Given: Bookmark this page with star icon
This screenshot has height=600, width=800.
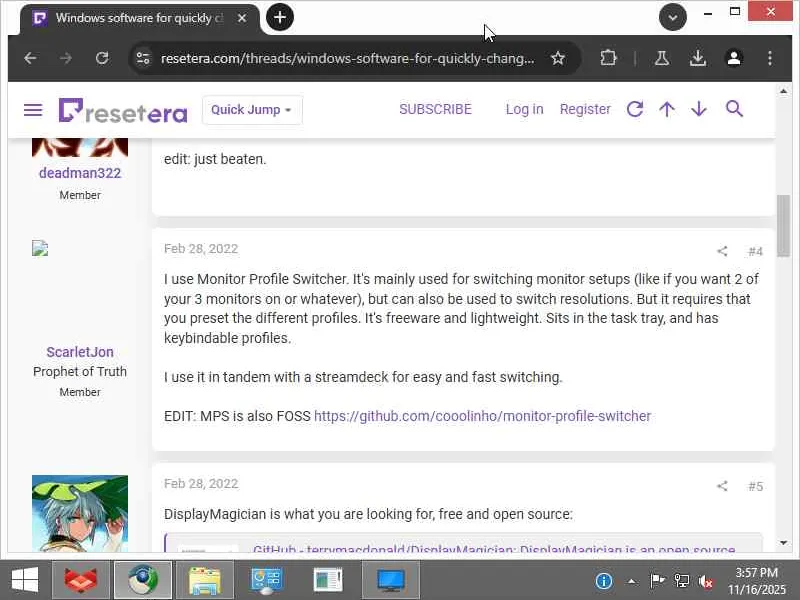Looking at the screenshot, I should [x=558, y=58].
